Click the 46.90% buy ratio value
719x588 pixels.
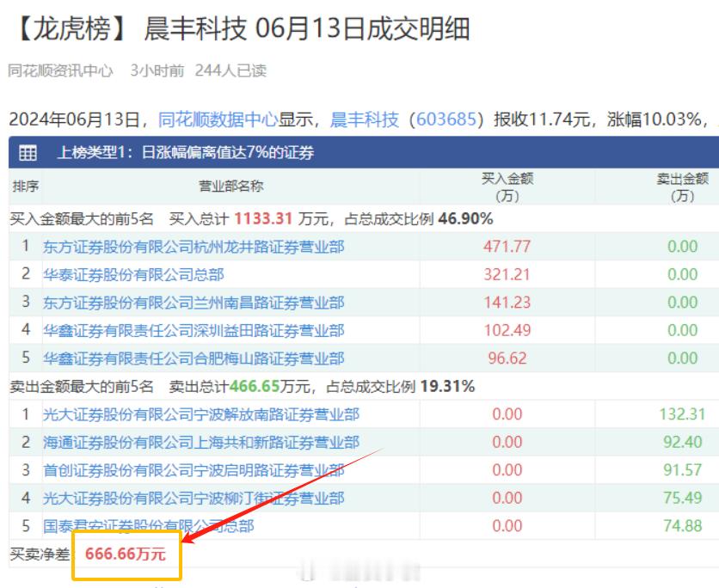click(465, 218)
